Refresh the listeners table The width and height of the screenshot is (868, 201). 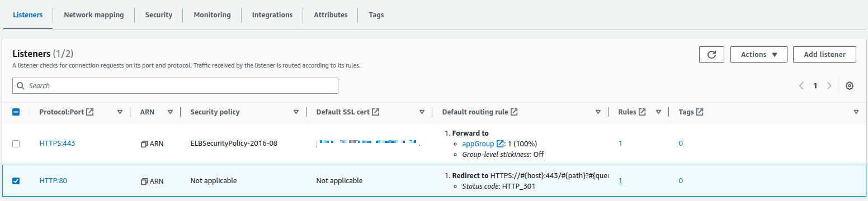(711, 54)
